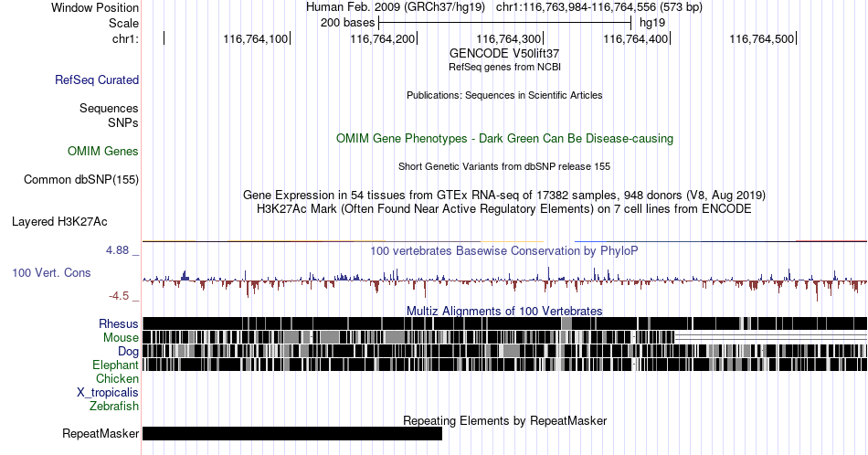
Task: Click the Sequences label on the left
Action: click(109, 108)
